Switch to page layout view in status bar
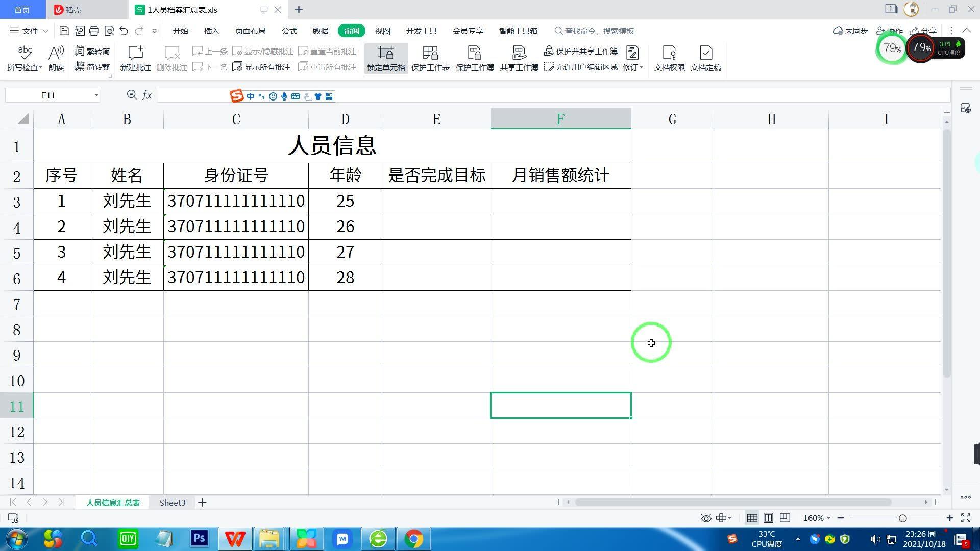This screenshot has height=551, width=980. pyautogui.click(x=768, y=518)
